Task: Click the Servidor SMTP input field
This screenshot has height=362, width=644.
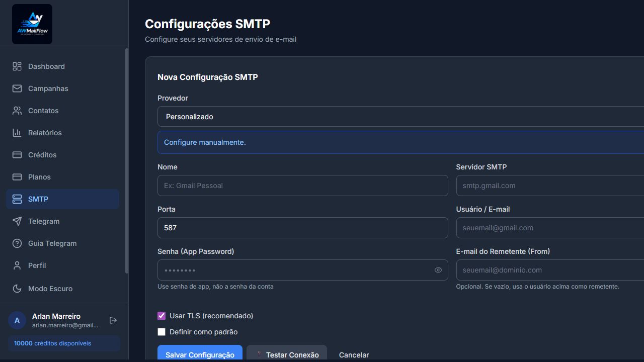Action: pos(550,186)
